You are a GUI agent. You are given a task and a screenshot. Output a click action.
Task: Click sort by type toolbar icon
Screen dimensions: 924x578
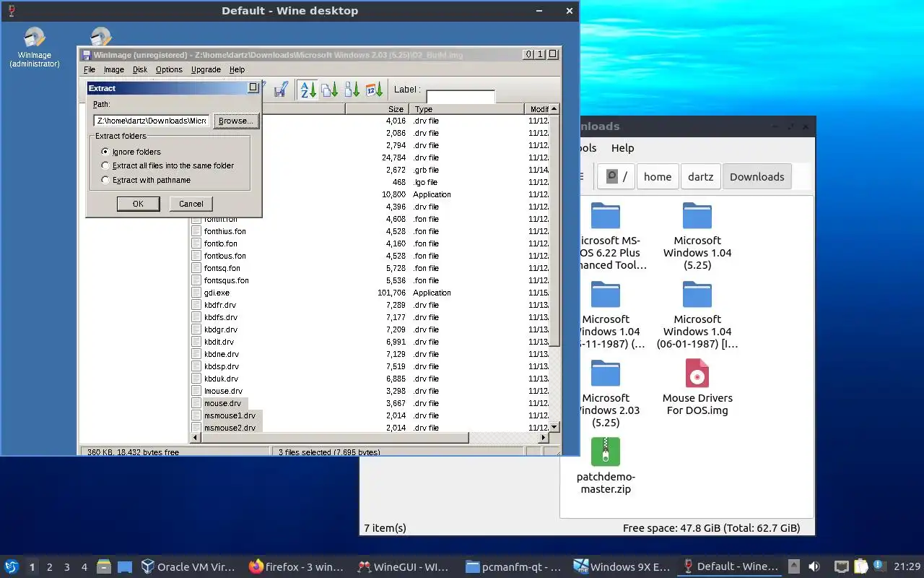pyautogui.click(x=330, y=90)
